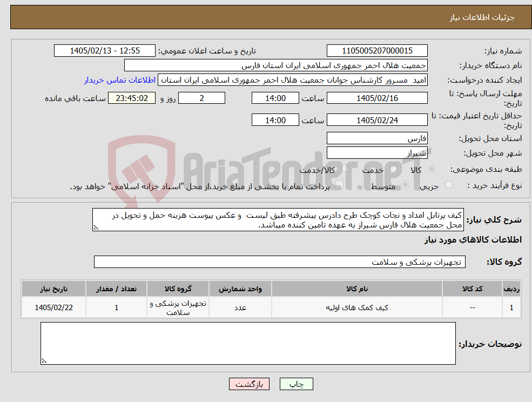The height and width of the screenshot is (402, 532).
Task: Select the جزیی purchase type radio
Action: click(x=448, y=185)
